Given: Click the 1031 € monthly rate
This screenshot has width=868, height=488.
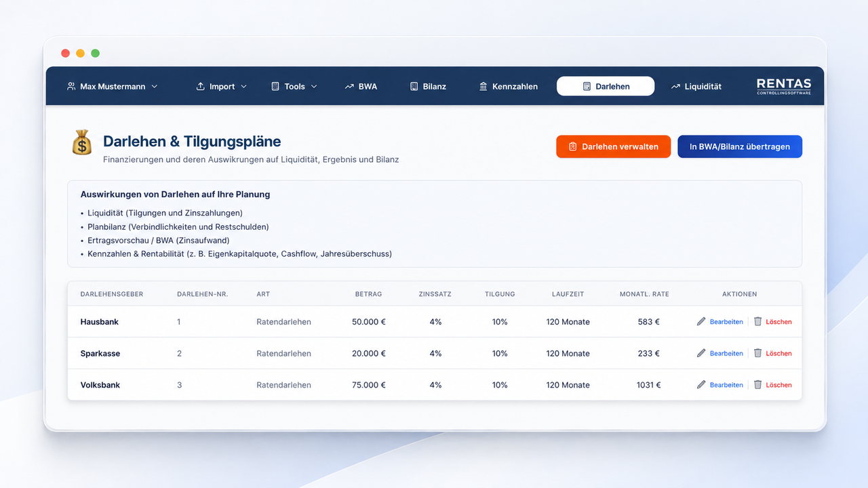Looking at the screenshot, I should click(x=648, y=385).
